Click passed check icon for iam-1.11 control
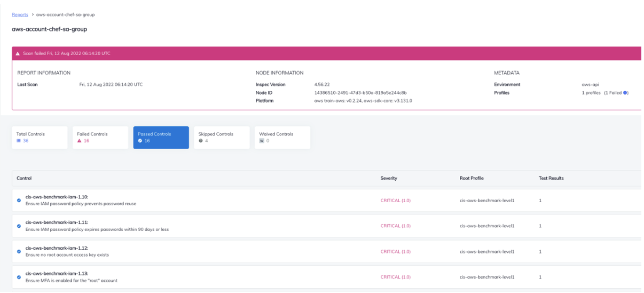The image size is (644, 293). (x=19, y=226)
